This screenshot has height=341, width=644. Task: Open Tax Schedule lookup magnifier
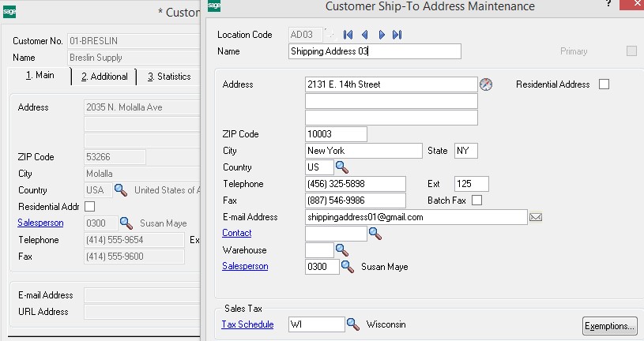(x=353, y=324)
